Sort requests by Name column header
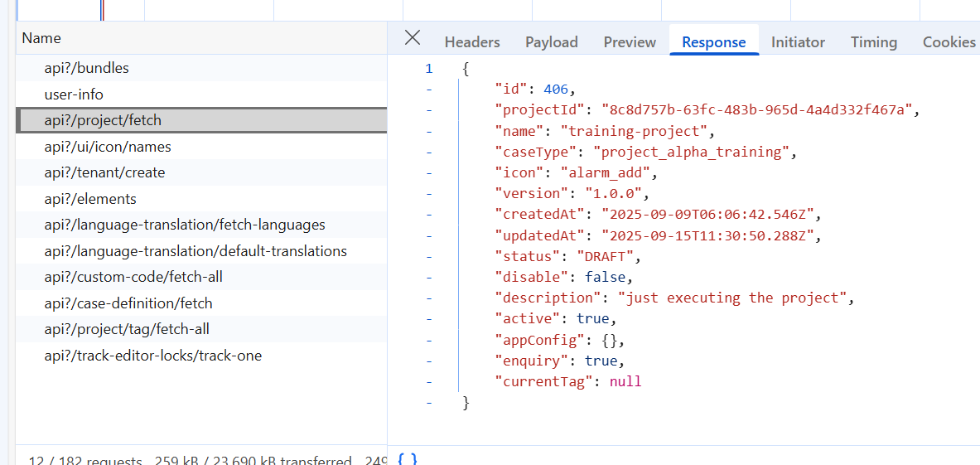Screen dimensions: 980x465 (41, 38)
